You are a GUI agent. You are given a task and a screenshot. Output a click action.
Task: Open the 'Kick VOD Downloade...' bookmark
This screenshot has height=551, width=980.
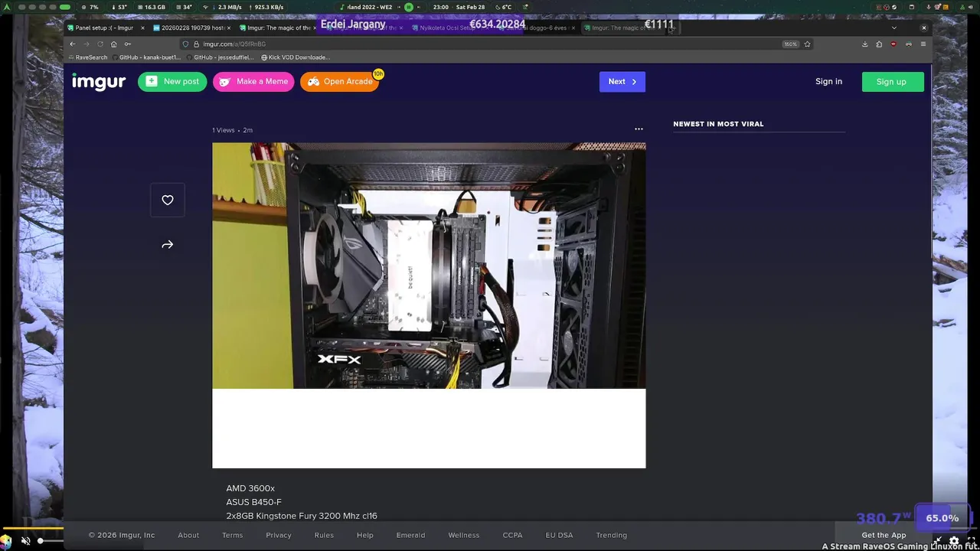click(296, 57)
